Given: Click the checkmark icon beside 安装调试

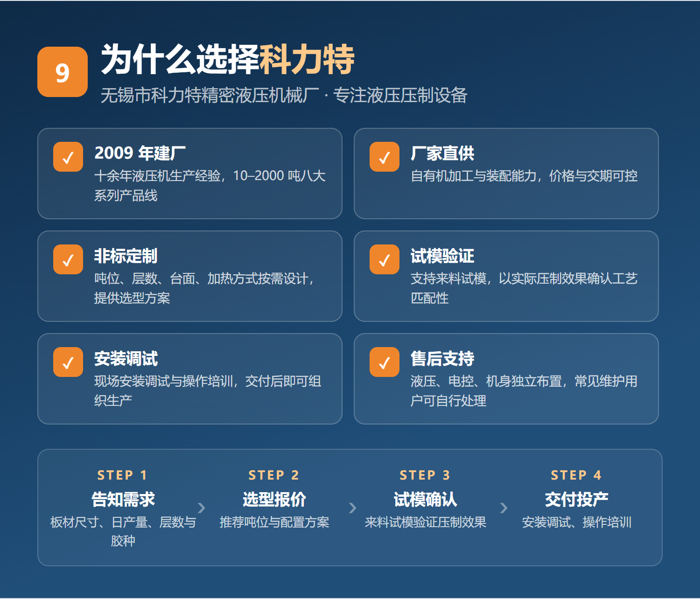Looking at the screenshot, I should [x=68, y=362].
